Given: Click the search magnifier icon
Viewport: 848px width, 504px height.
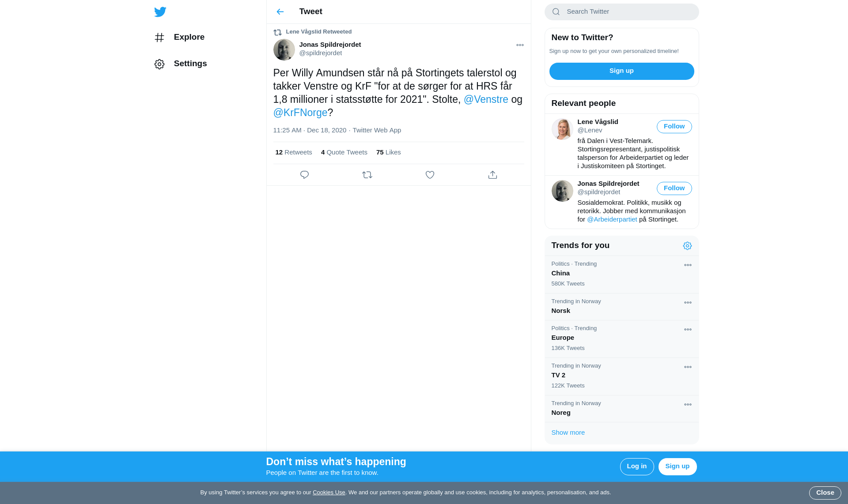Looking at the screenshot, I should tap(556, 12).
